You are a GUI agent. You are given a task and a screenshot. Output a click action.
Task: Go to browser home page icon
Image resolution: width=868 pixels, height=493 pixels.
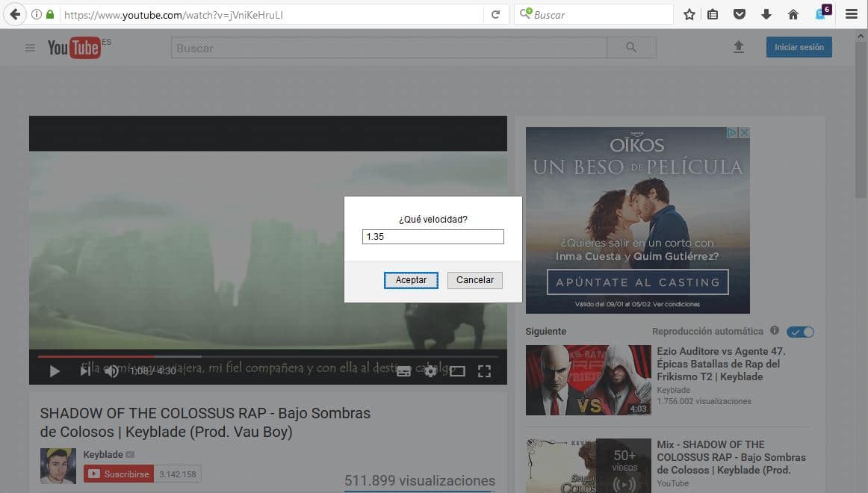tap(793, 14)
